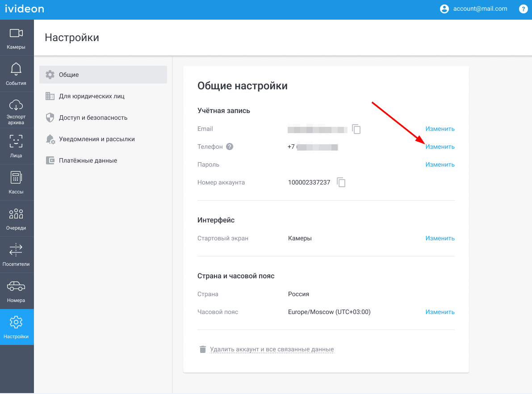
Task: Click the Интерфейс section heading
Action: click(x=216, y=220)
